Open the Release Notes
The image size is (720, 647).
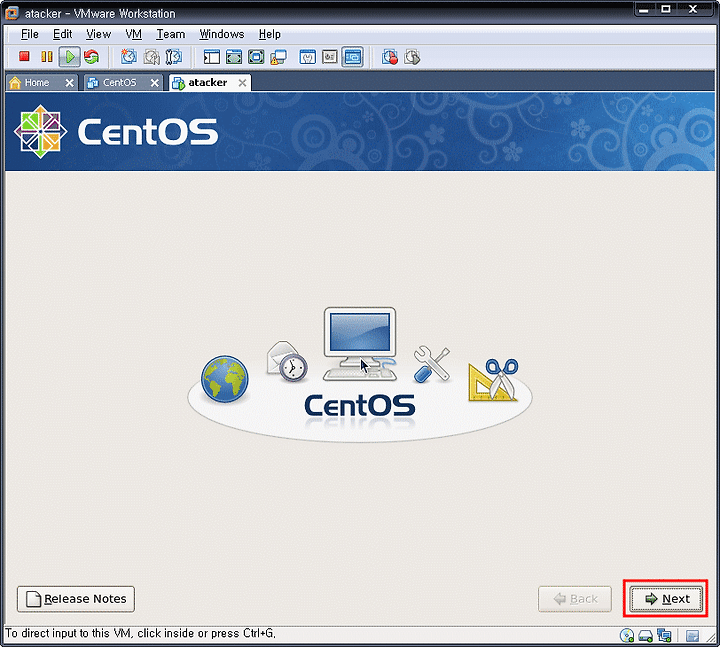click(x=76, y=599)
